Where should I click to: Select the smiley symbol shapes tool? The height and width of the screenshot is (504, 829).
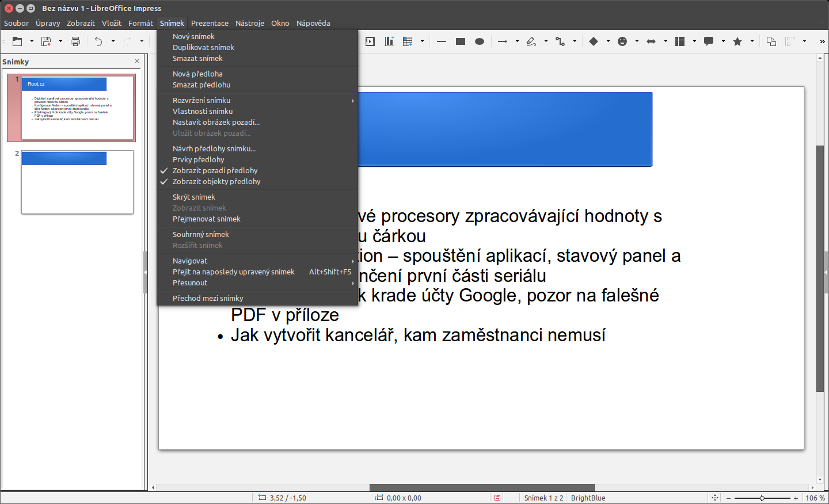pyautogui.click(x=622, y=41)
